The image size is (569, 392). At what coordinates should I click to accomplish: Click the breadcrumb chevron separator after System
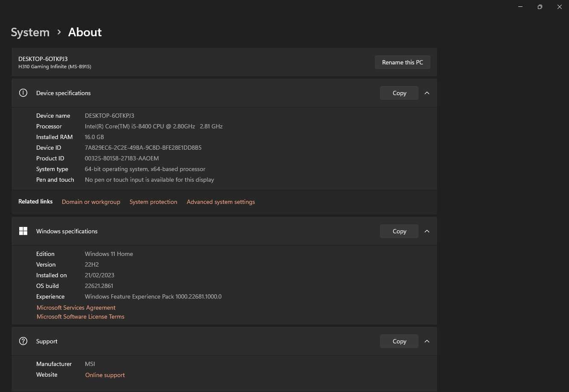click(59, 32)
